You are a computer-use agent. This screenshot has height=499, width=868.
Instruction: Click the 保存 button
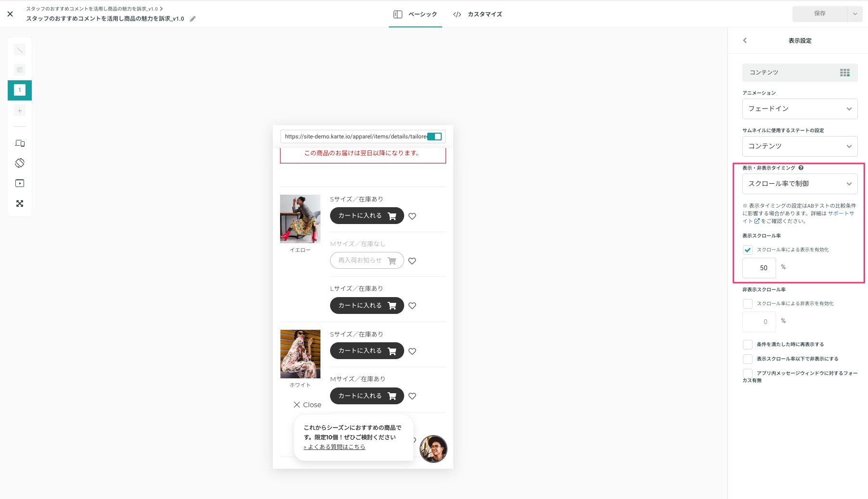click(x=820, y=14)
